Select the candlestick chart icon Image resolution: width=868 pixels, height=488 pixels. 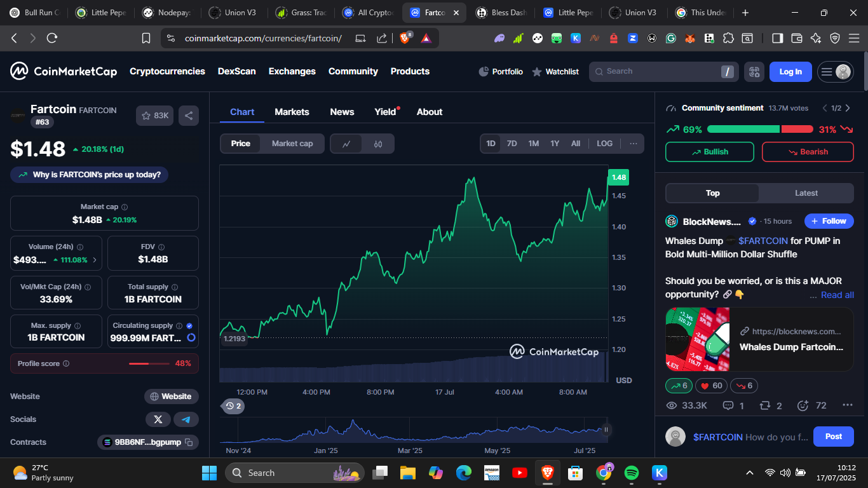(378, 144)
